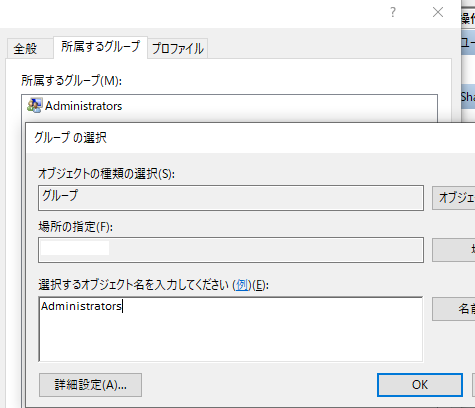Image resolution: width=475 pixels, height=408 pixels.
Task: Confirm the group selection with OK
Action: click(420, 385)
